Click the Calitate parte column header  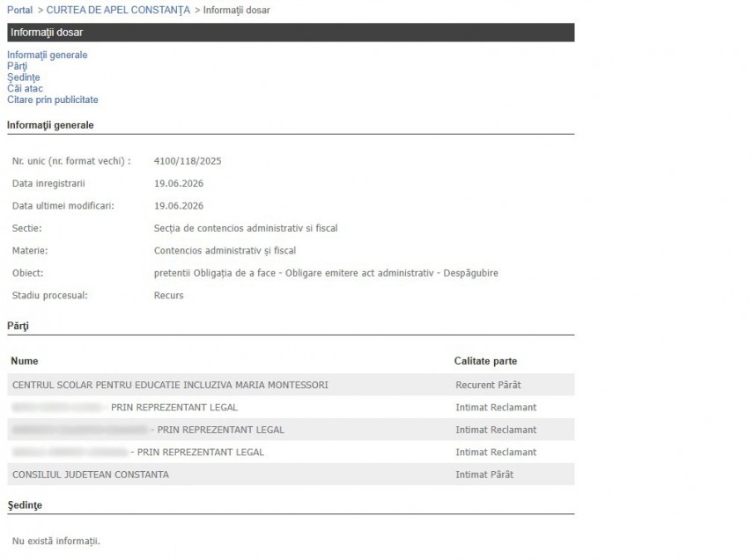[x=485, y=361]
